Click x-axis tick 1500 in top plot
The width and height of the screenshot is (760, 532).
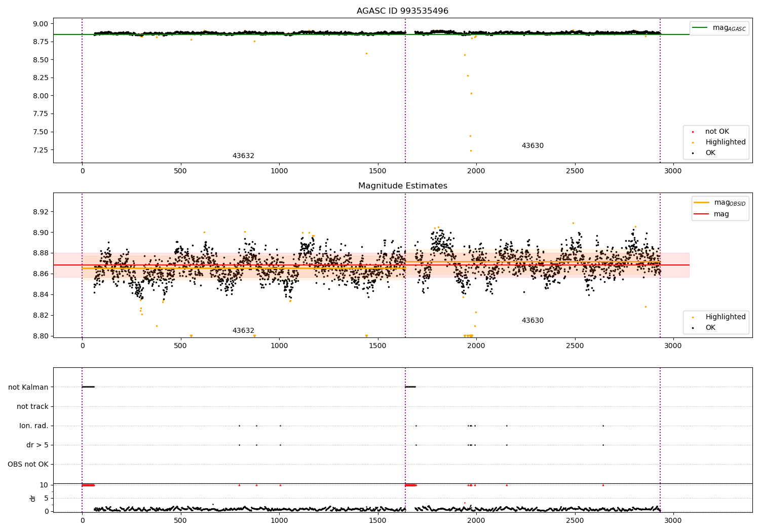click(x=377, y=171)
